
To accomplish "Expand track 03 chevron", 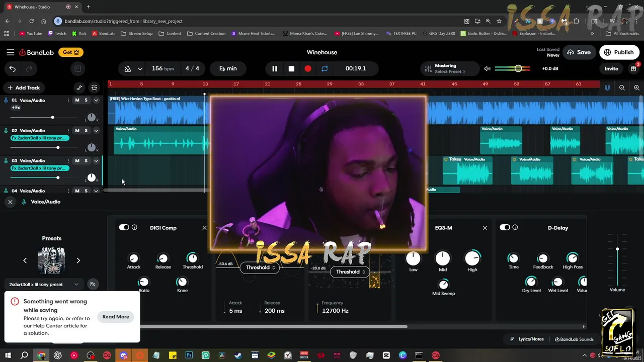I will [x=96, y=161].
